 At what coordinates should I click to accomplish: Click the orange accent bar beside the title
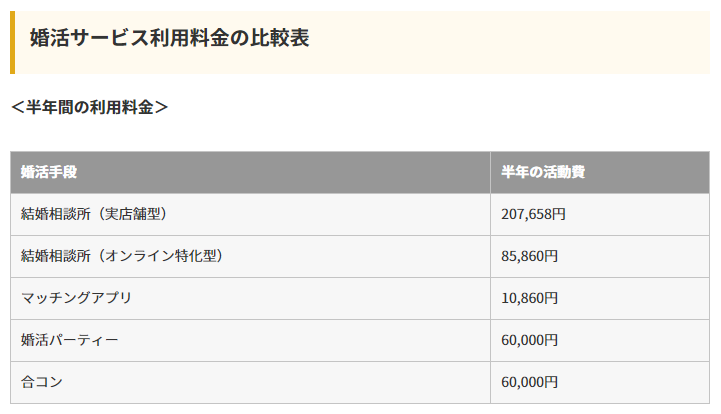click(13, 42)
